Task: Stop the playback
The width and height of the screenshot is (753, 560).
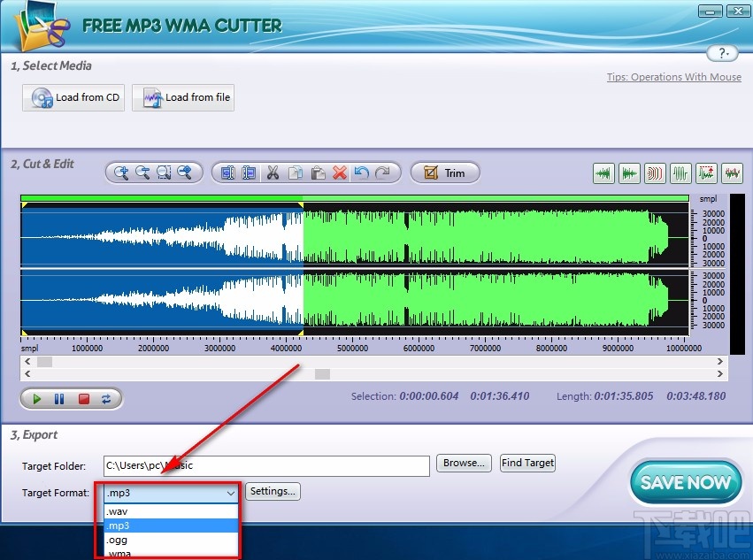Action: (x=84, y=399)
